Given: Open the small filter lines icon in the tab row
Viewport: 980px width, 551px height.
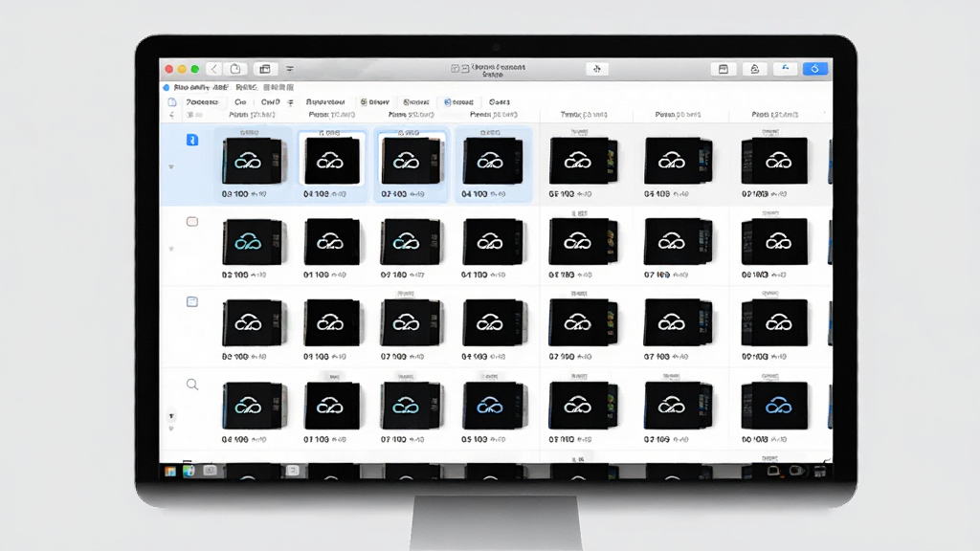Looking at the screenshot, I should 291,102.
